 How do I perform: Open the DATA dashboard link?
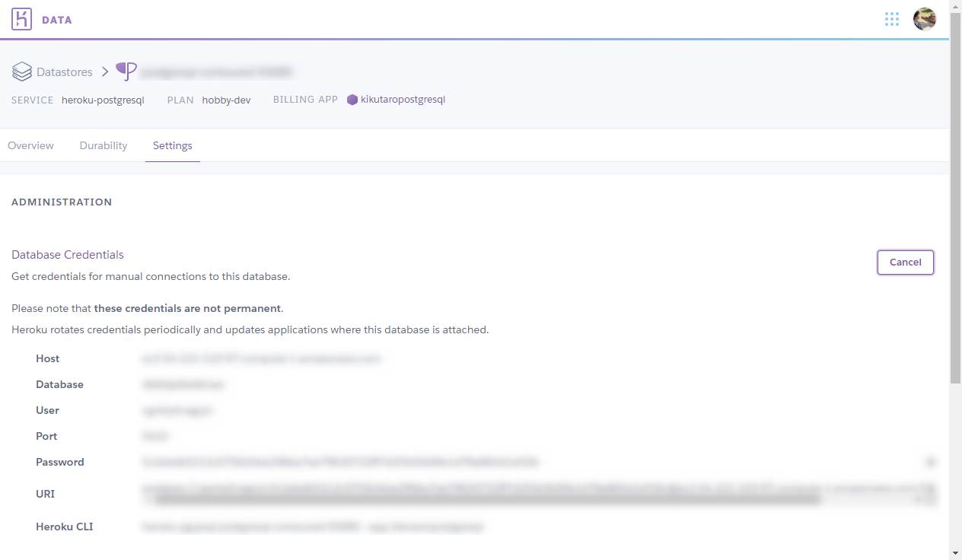click(x=57, y=20)
